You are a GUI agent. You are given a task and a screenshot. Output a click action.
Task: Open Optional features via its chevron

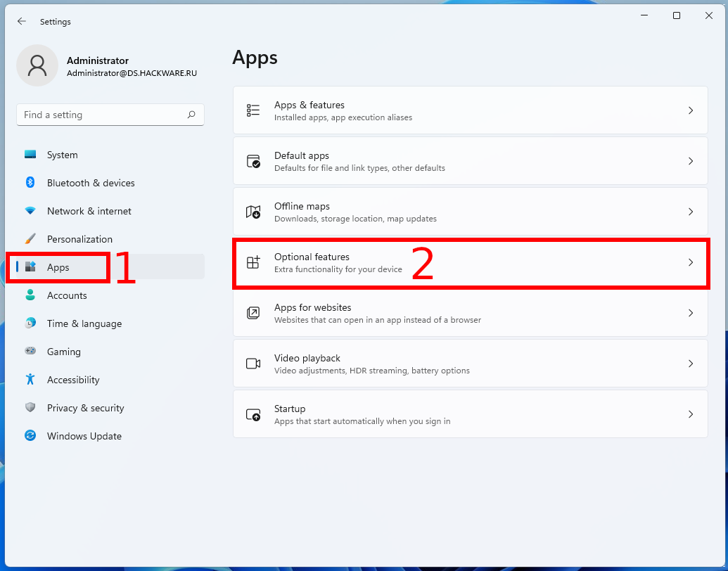pyautogui.click(x=691, y=262)
